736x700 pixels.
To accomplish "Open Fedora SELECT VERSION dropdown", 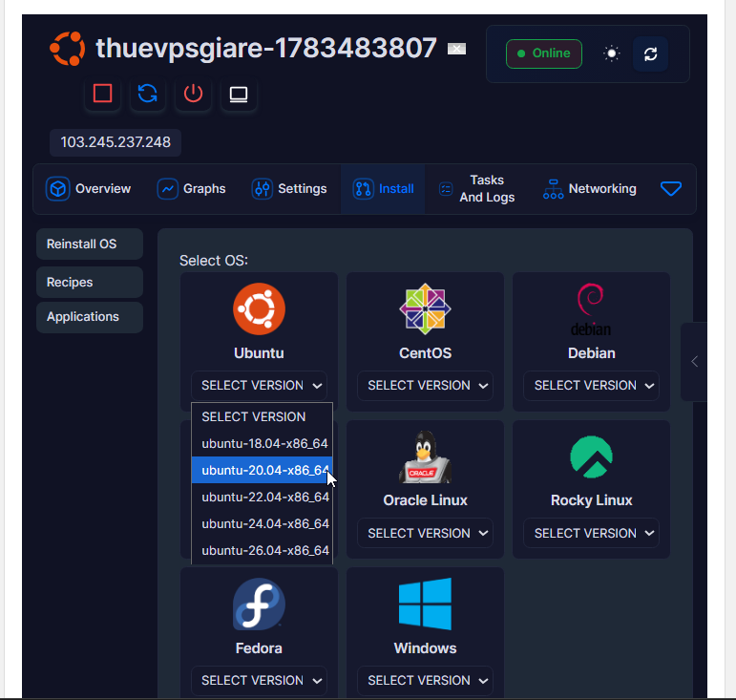I will coord(259,681).
